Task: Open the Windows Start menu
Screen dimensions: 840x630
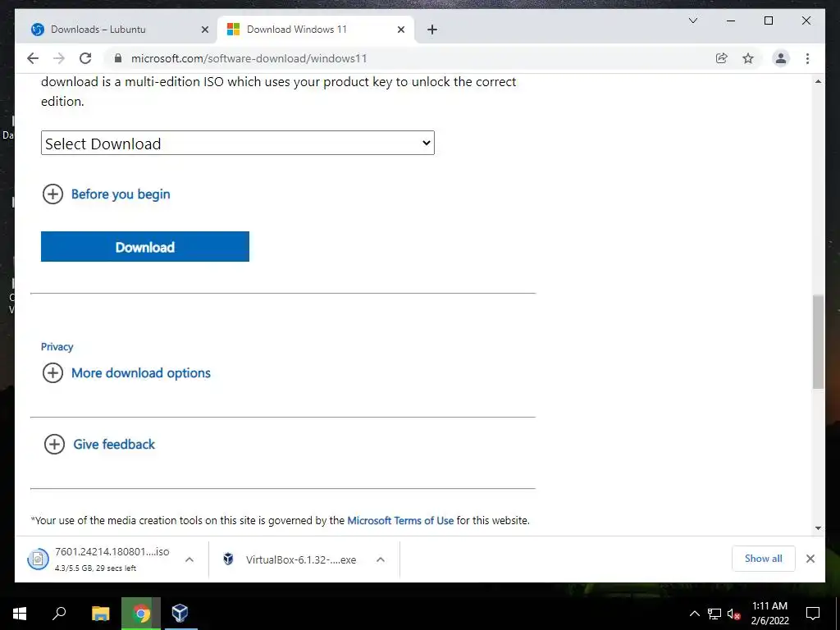Action: [x=20, y=614]
